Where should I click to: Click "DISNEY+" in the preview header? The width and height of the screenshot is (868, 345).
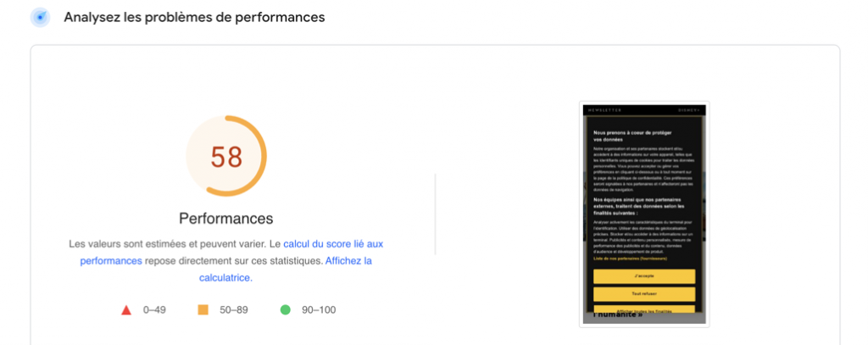coord(690,110)
